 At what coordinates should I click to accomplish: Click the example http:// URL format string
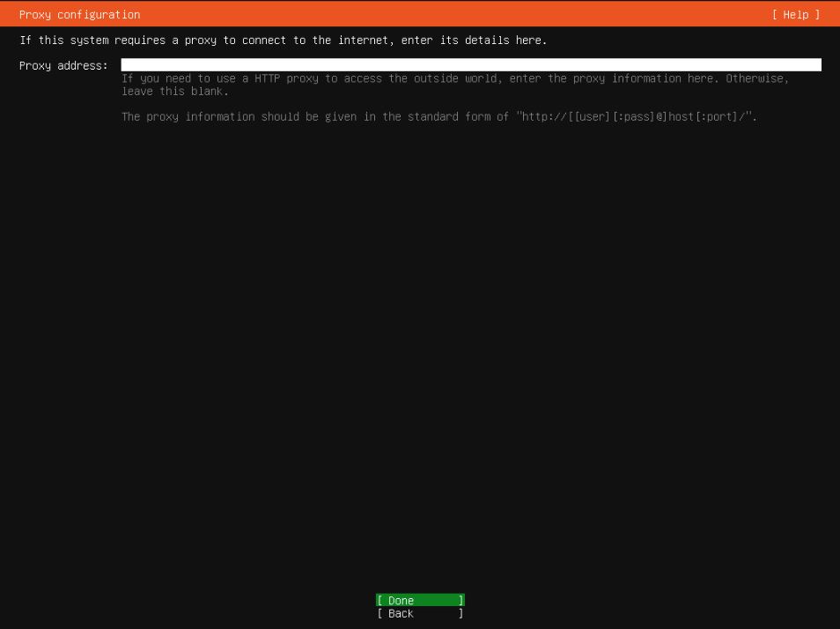click(x=636, y=117)
